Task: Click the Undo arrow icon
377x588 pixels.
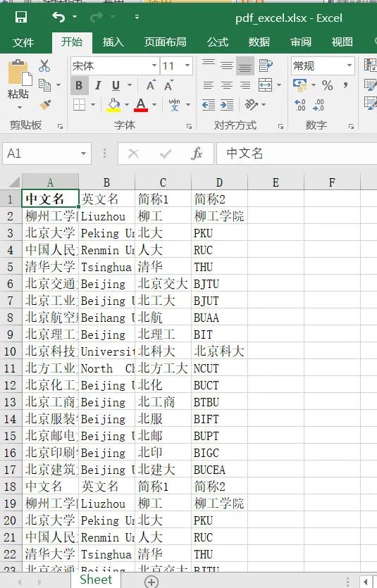Action: click(x=58, y=17)
